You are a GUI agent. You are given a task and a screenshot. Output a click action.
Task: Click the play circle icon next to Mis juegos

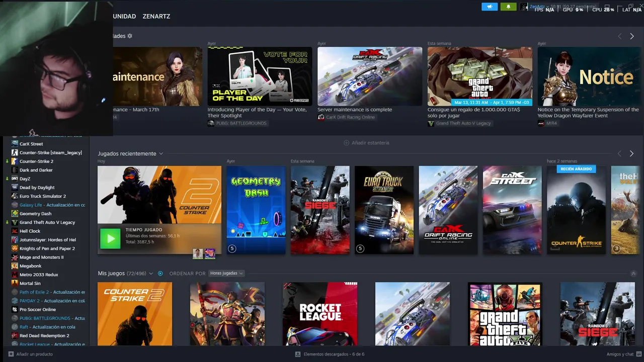(x=160, y=274)
